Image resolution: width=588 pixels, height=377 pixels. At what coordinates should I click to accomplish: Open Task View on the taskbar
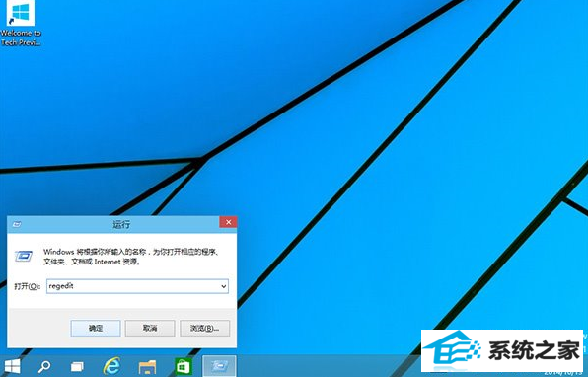click(78, 366)
